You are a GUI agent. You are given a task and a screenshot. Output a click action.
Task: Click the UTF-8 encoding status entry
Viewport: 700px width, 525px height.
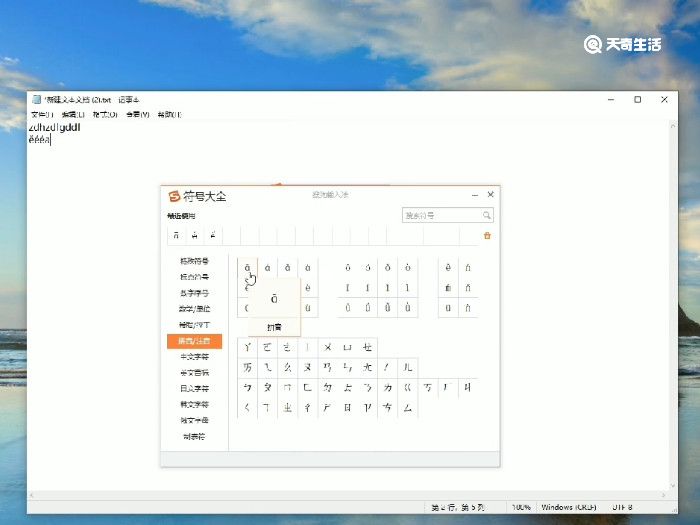(x=622, y=507)
